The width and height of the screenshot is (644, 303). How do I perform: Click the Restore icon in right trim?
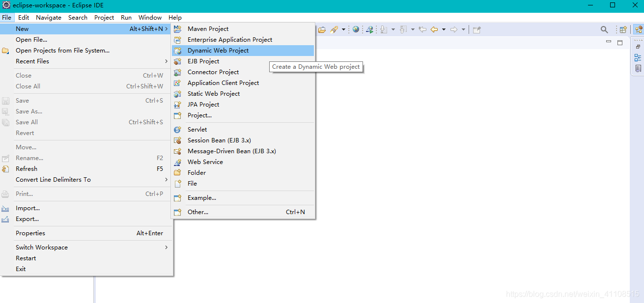pyautogui.click(x=638, y=47)
